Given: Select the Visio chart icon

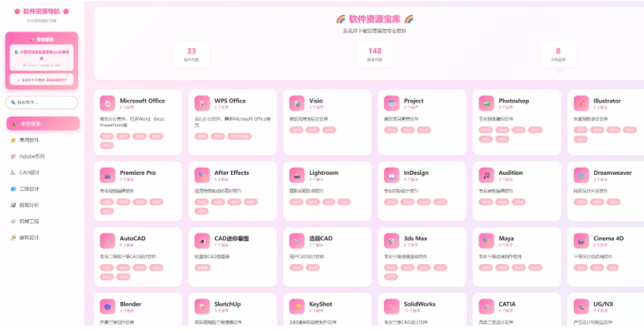Looking at the screenshot, I should tap(297, 103).
